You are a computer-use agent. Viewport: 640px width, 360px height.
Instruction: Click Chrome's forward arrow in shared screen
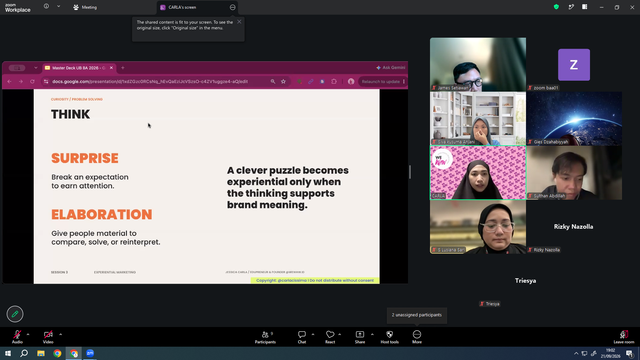(x=21, y=82)
